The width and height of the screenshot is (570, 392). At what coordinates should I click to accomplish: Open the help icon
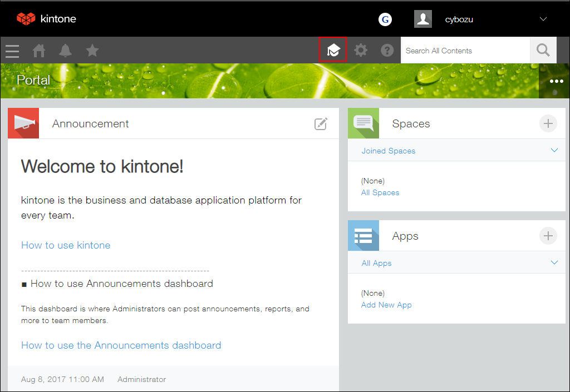[x=387, y=50]
